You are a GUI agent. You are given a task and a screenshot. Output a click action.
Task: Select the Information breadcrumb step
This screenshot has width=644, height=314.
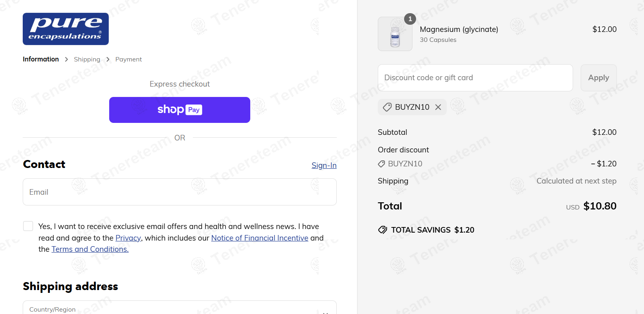[x=41, y=59]
